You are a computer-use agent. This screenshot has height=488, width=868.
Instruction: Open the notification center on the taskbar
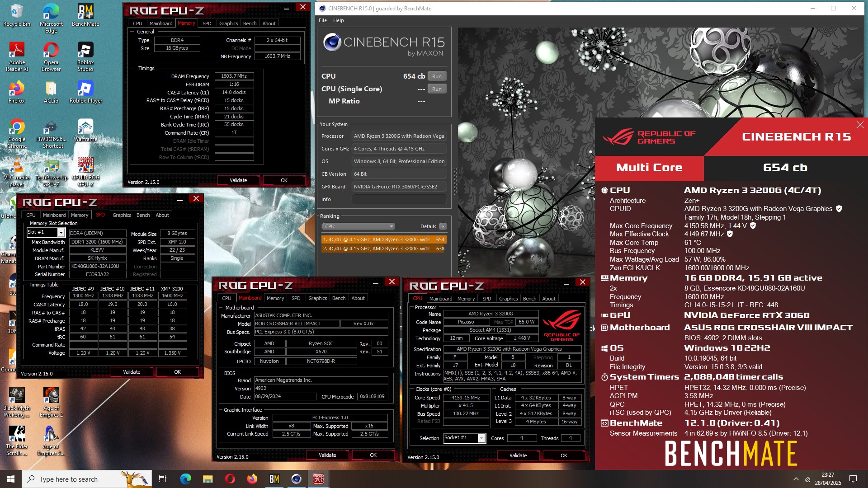pos(853,479)
